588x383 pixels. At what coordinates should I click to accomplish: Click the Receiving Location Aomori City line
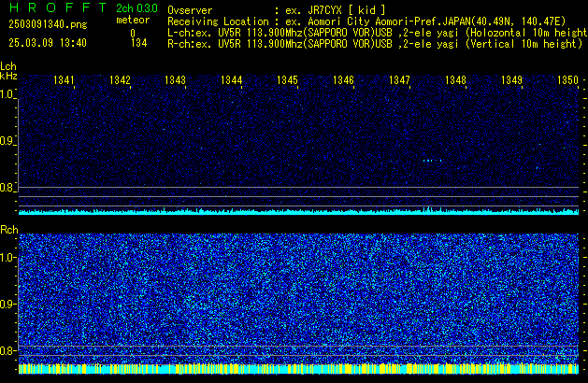[366, 21]
